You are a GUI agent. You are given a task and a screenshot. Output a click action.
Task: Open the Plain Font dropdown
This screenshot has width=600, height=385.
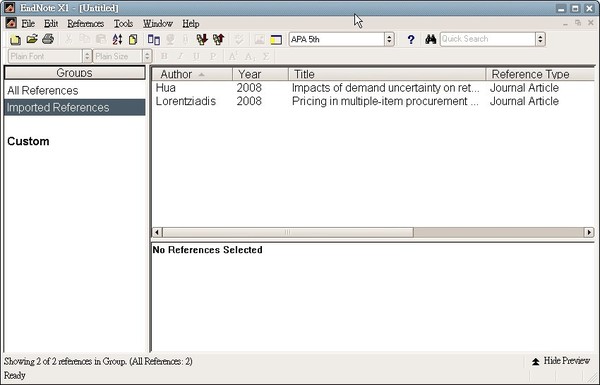(87, 56)
